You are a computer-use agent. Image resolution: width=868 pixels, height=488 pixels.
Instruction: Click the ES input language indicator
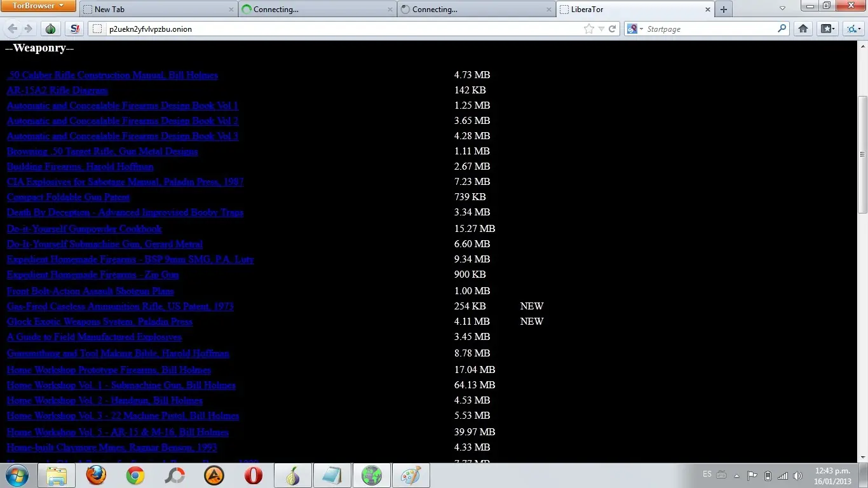click(707, 475)
